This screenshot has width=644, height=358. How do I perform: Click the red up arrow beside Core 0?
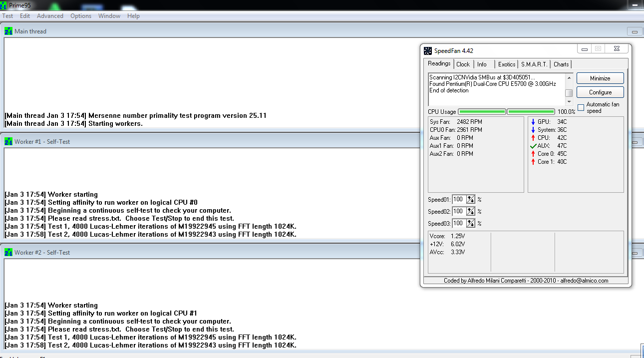pos(533,154)
